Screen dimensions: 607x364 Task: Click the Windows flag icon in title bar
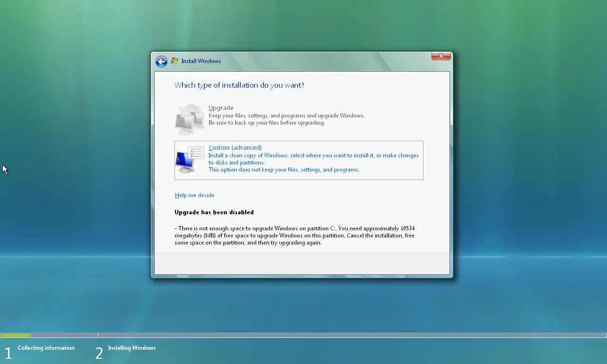175,61
